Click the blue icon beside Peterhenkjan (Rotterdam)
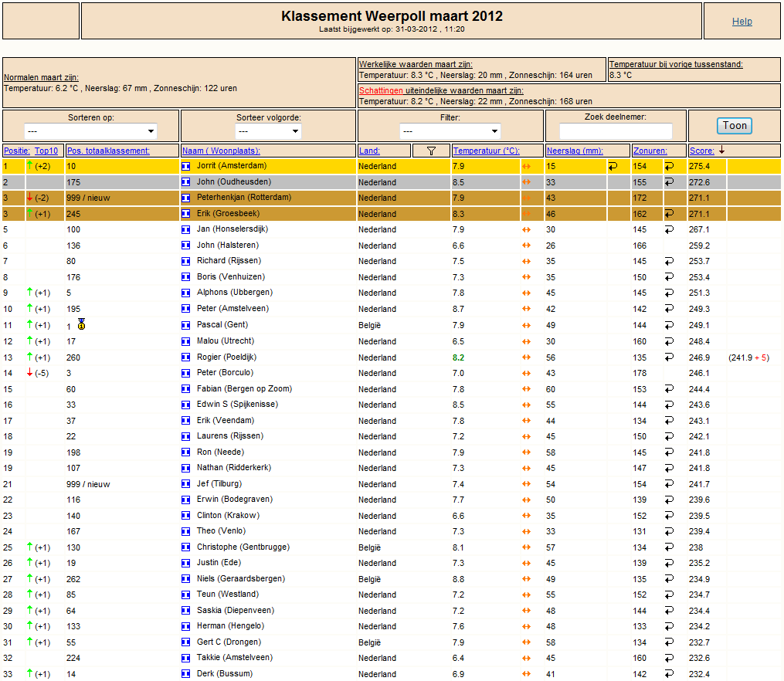The image size is (784, 681). (185, 198)
